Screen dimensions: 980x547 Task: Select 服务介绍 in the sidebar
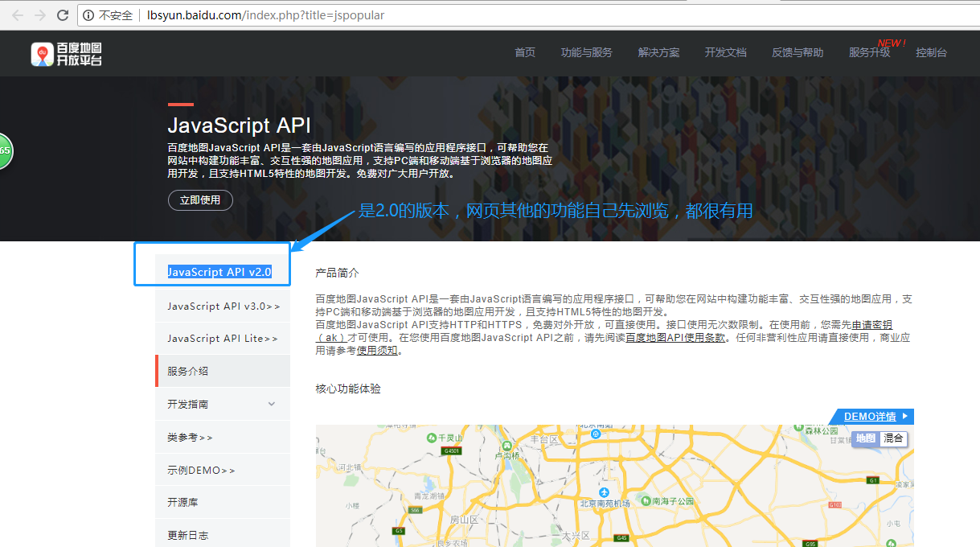223,371
